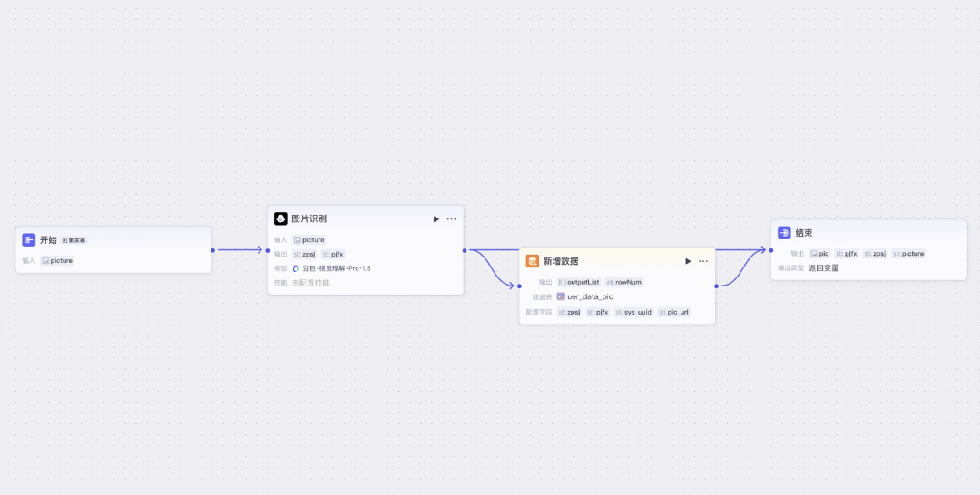Select the outputList output tag
The width and height of the screenshot is (980, 495).
[x=579, y=282]
